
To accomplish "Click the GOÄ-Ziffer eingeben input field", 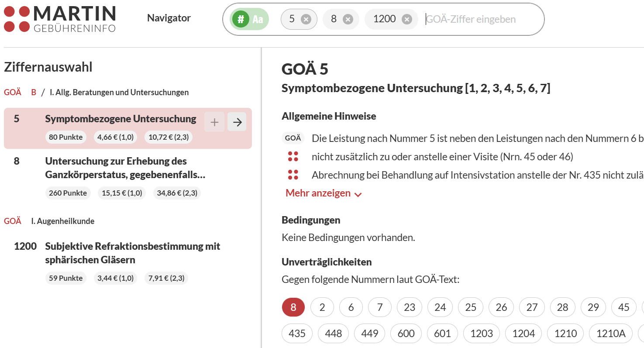I will [x=480, y=19].
